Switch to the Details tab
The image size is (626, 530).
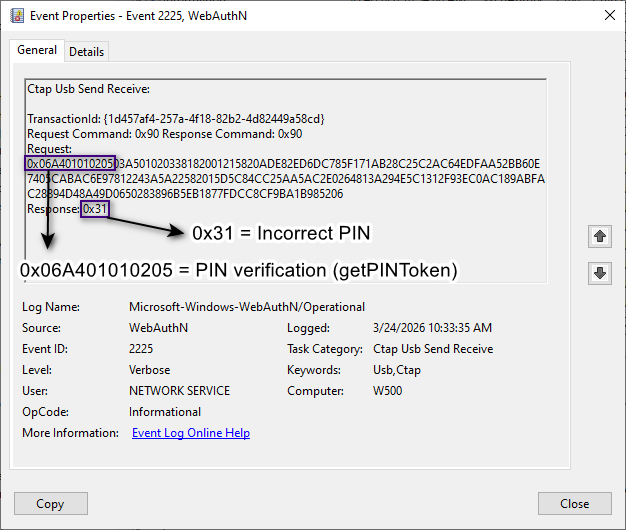pyautogui.click(x=86, y=51)
